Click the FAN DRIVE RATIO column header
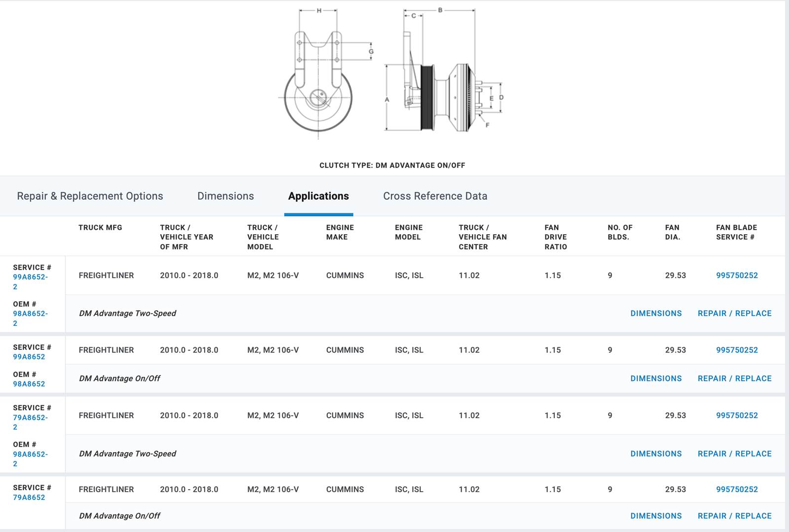 pos(556,237)
